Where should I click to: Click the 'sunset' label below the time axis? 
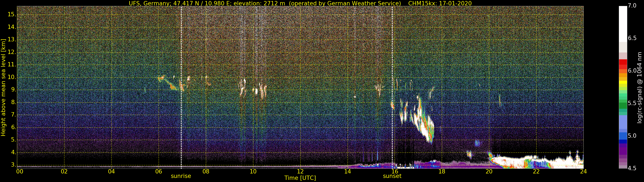click(392, 176)
